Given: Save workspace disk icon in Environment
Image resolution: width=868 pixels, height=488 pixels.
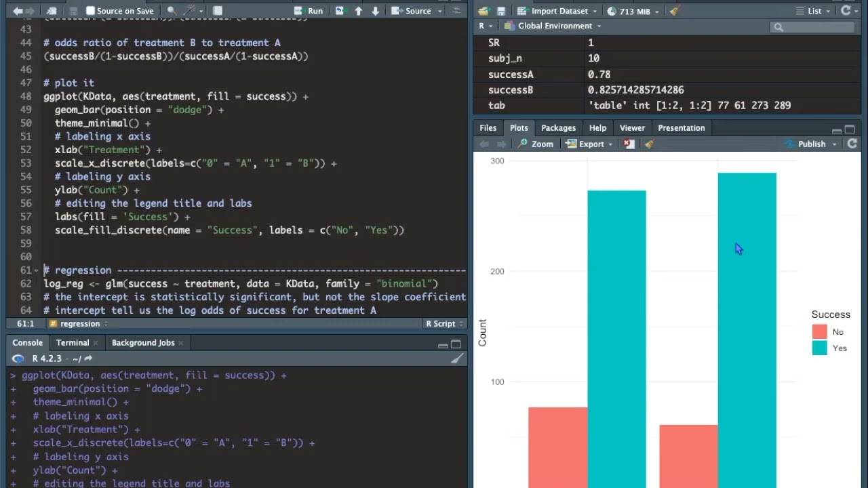Looking at the screenshot, I should (500, 11).
